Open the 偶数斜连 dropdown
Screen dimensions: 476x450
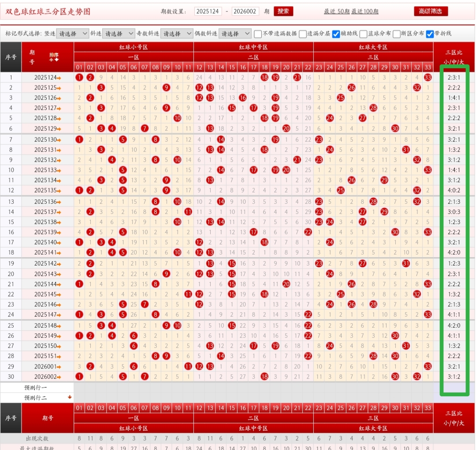(234, 33)
